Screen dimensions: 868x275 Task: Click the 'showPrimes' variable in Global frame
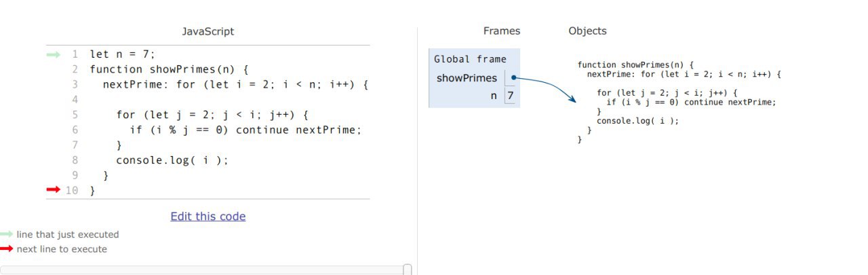[467, 78]
